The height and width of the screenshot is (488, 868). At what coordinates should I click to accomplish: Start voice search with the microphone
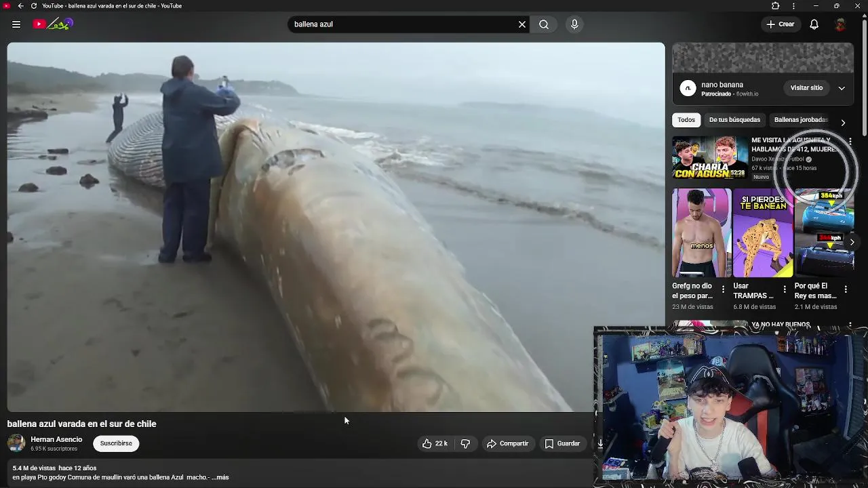point(574,24)
